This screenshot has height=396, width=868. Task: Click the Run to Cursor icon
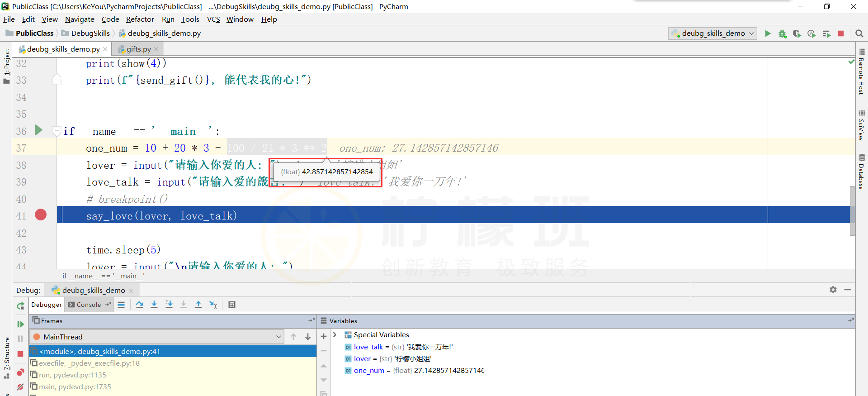(x=213, y=305)
